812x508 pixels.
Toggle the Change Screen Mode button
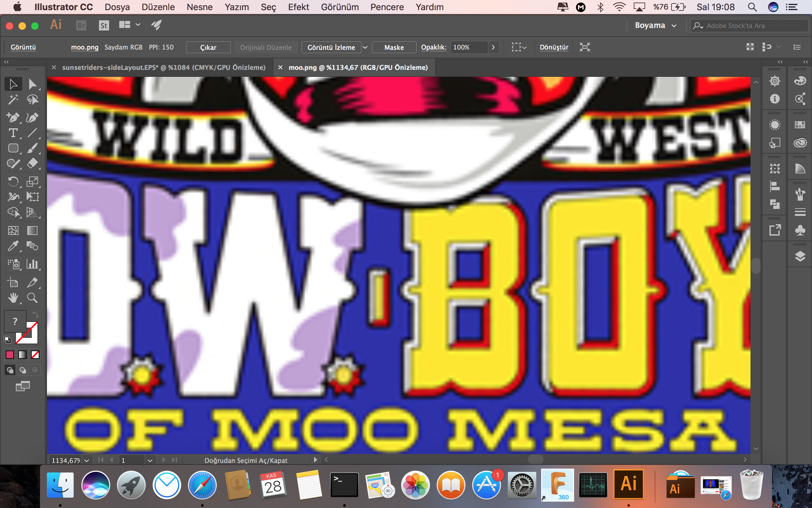(x=23, y=386)
